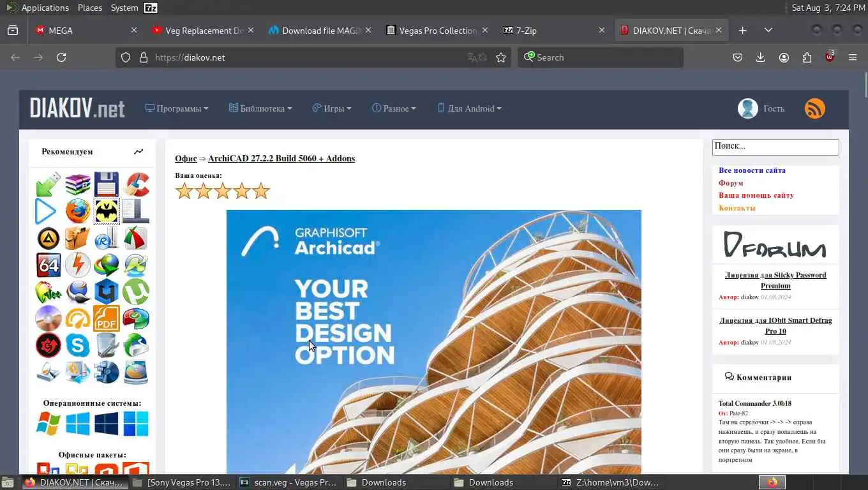The width and height of the screenshot is (868, 490).
Task: Open the orange RSS feed icon
Action: pos(815,108)
